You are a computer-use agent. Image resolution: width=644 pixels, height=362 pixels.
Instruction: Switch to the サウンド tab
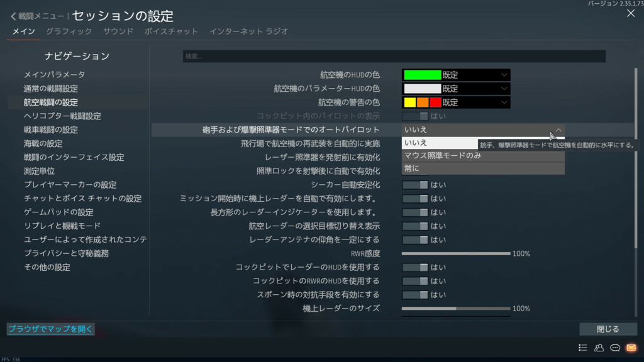pos(118,31)
